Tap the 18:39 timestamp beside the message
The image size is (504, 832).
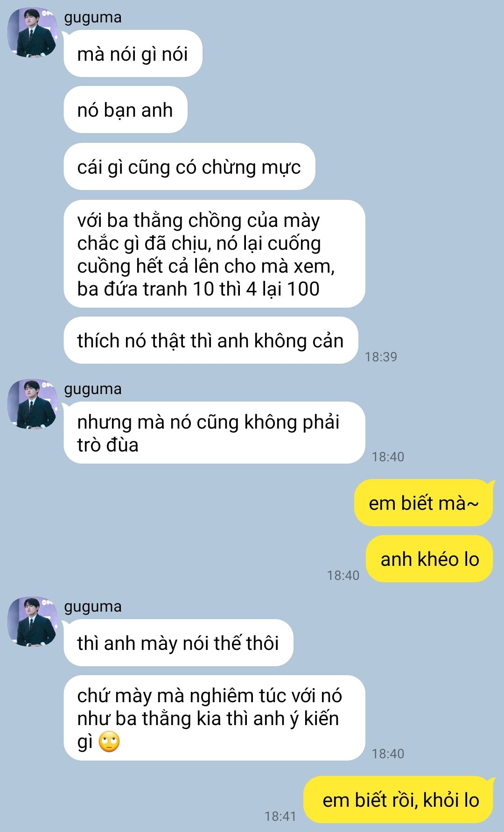[381, 357]
